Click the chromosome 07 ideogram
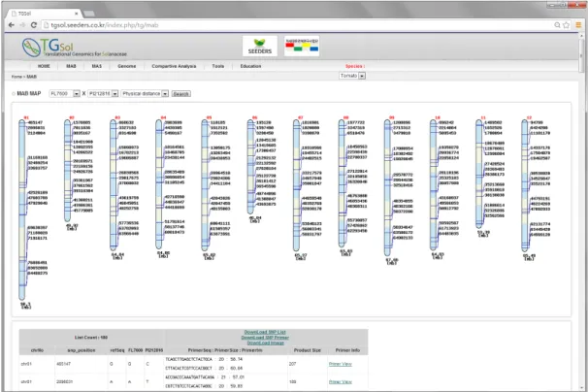 [297, 185]
